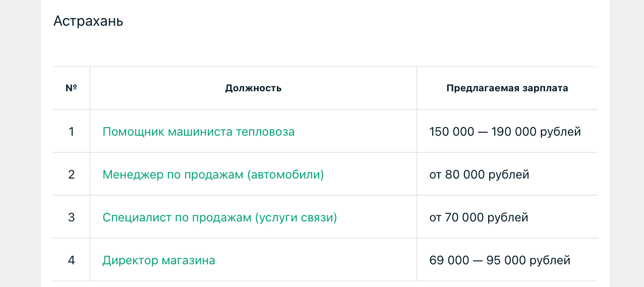Open the Менеджер по продажам (автомобили) link
This screenshot has height=287, width=644.
tap(213, 175)
